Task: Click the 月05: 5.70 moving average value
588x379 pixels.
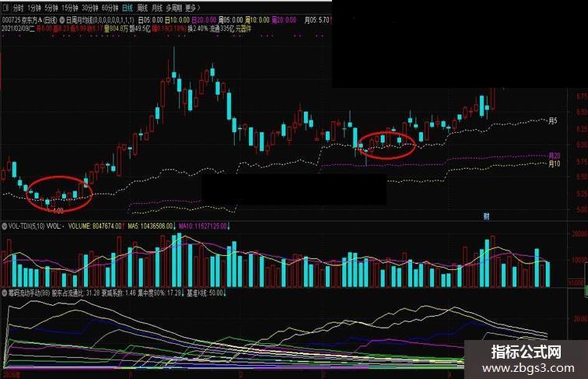Action: (317, 19)
